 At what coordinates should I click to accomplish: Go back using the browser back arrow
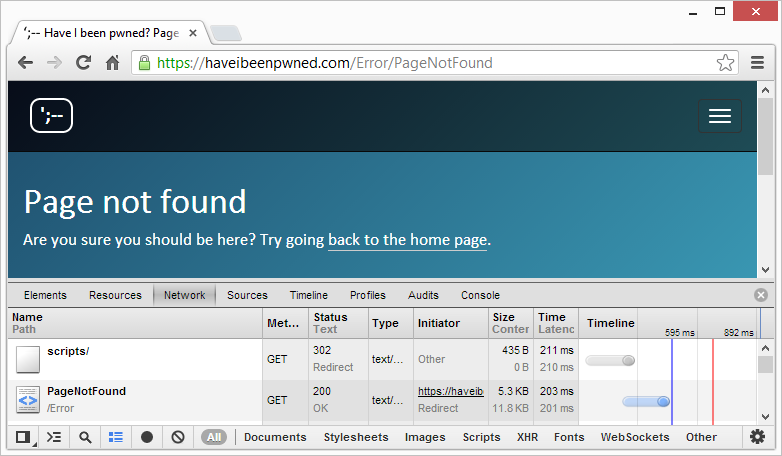(25, 63)
